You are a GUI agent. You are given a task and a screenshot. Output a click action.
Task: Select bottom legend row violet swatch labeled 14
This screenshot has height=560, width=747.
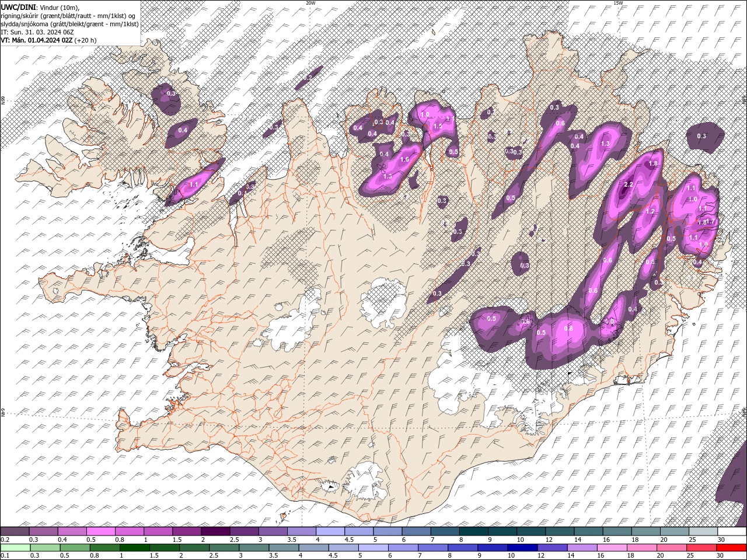point(581,548)
